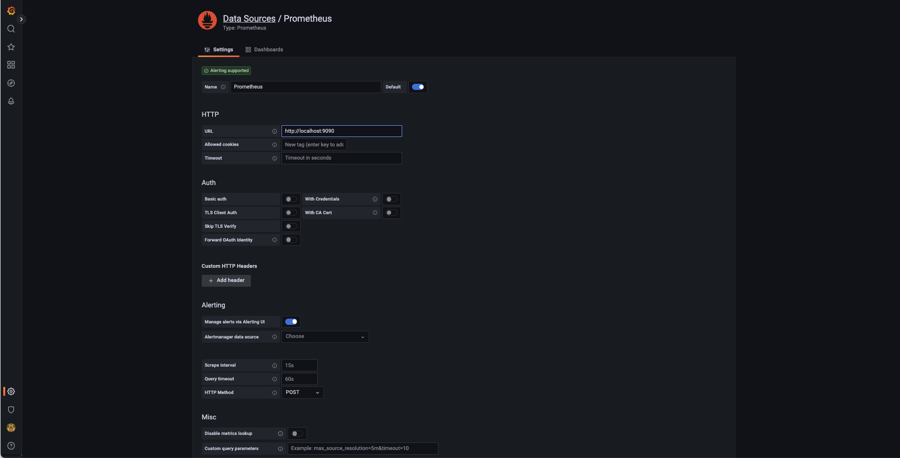Open Server Admin shield icon
Screen dimensions: 900x458
(x=11, y=410)
